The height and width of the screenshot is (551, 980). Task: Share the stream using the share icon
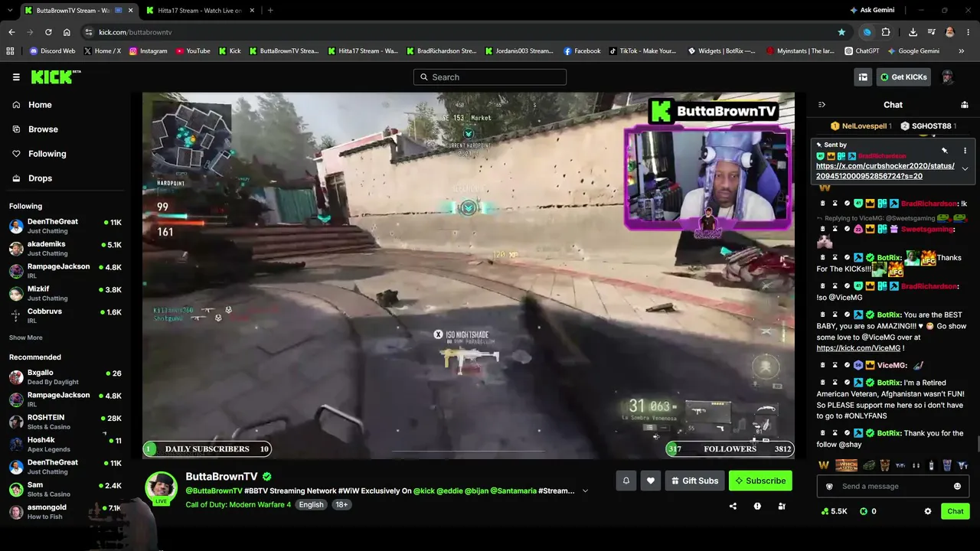tap(733, 506)
